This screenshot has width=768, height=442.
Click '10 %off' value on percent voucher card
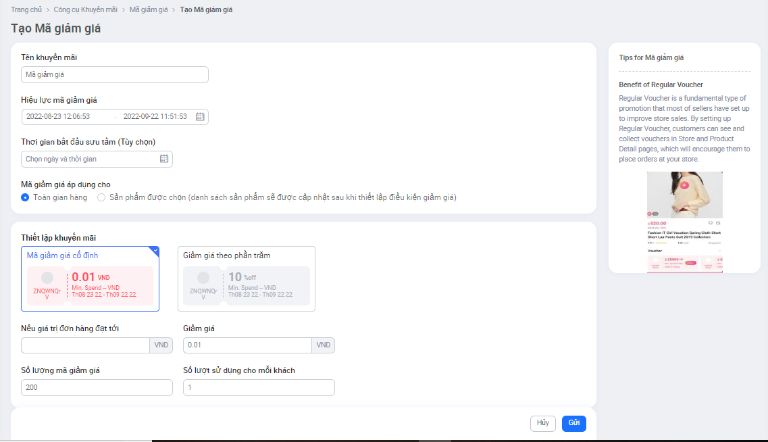tap(242, 277)
